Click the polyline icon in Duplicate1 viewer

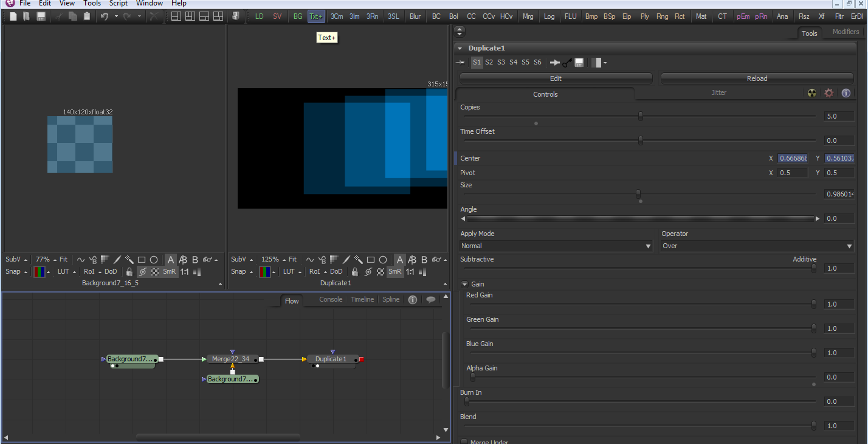pos(309,260)
